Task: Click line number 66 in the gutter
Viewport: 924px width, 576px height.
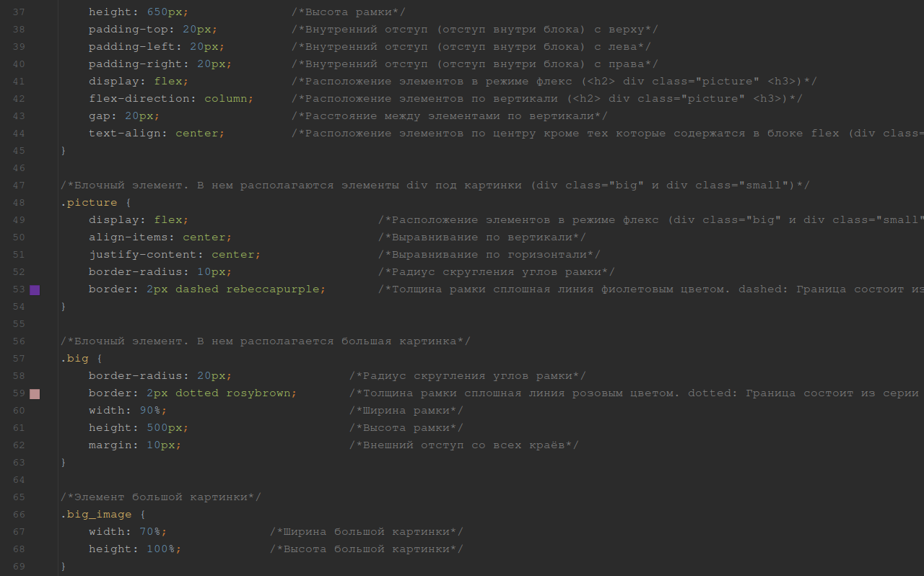Action: coord(19,515)
